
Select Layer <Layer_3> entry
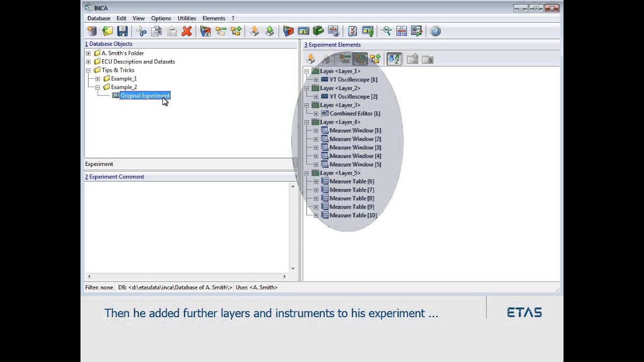(340, 105)
